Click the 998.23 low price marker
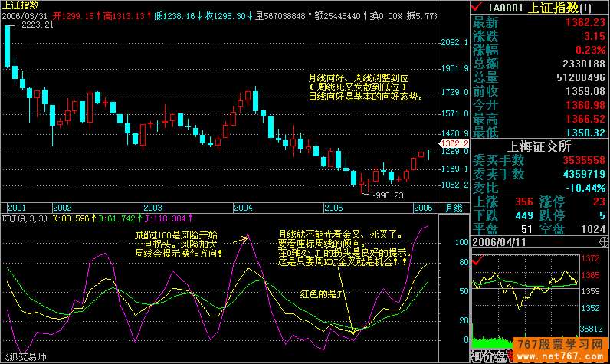Image resolution: width=610 pixels, height=364 pixels. (x=388, y=196)
